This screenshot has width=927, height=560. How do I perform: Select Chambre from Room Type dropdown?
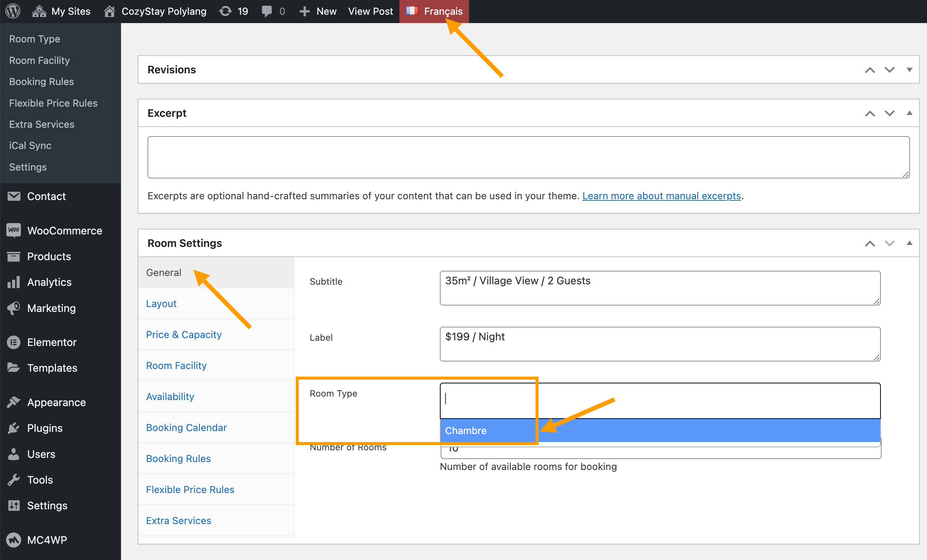[466, 430]
